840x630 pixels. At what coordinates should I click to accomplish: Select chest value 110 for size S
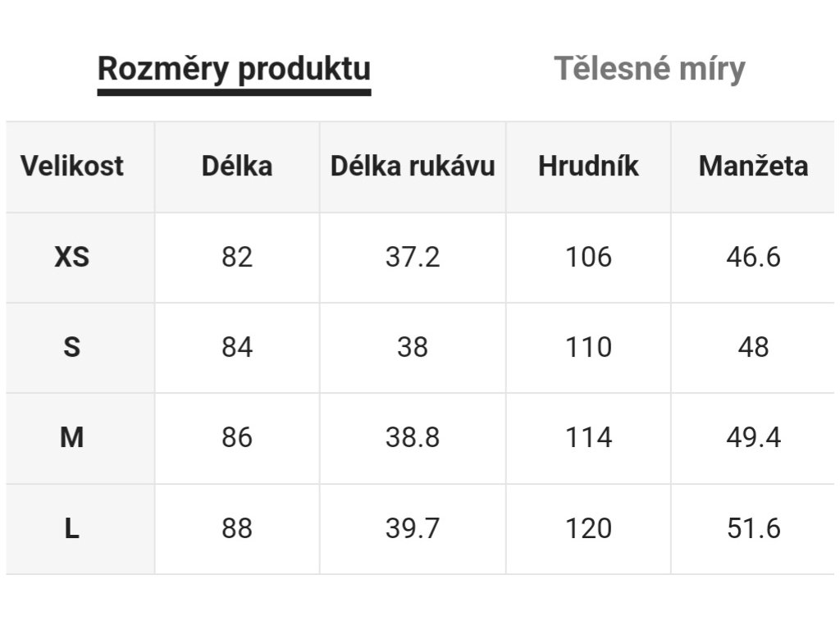tap(588, 348)
